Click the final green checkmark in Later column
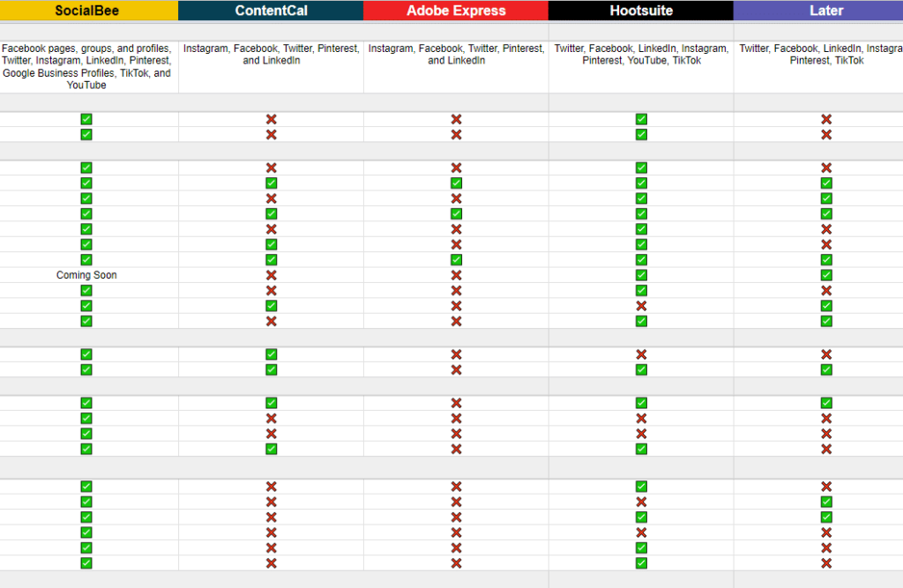This screenshot has width=903, height=588. tap(826, 517)
